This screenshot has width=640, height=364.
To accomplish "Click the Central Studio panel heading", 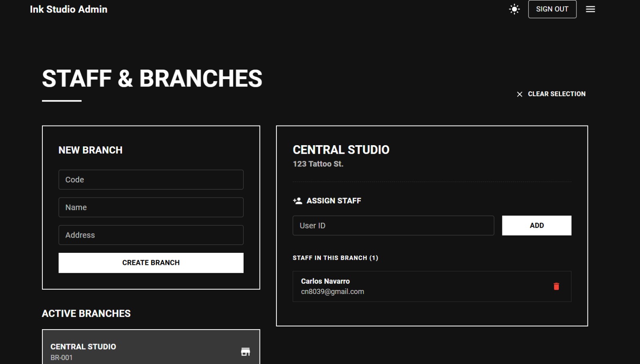I will coord(341,150).
